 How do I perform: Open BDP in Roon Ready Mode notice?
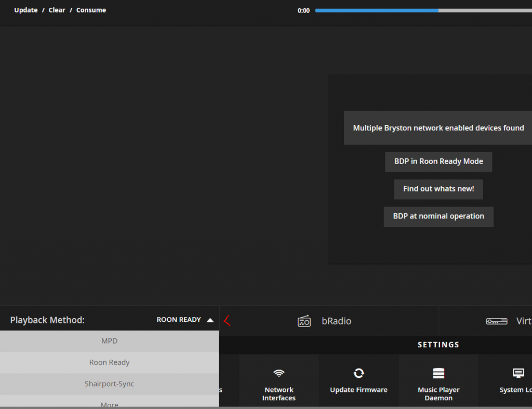pyautogui.click(x=438, y=161)
